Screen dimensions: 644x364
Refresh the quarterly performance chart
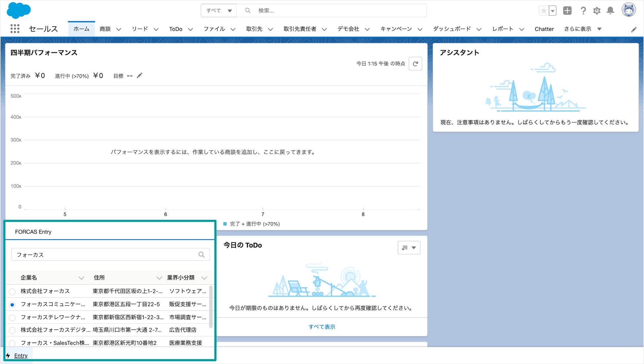tap(415, 64)
